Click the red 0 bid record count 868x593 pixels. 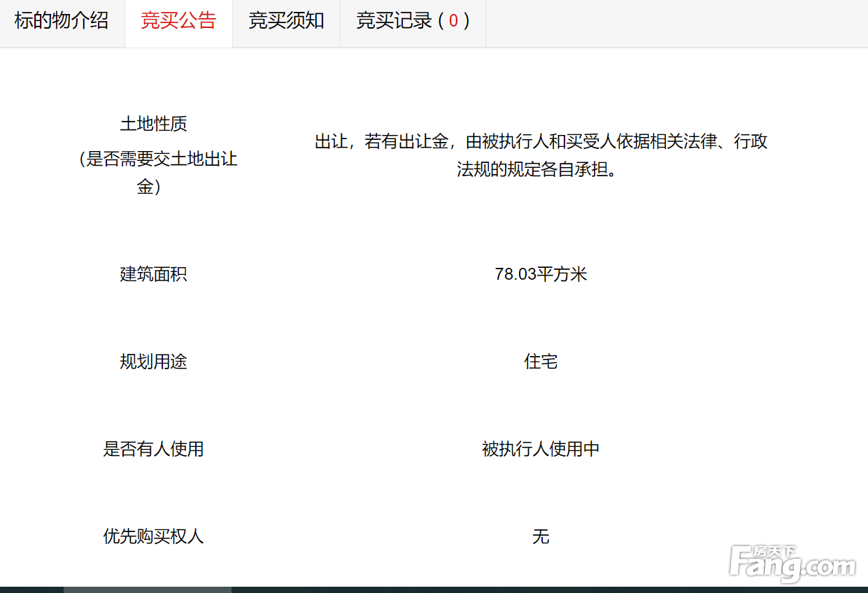coord(453,21)
